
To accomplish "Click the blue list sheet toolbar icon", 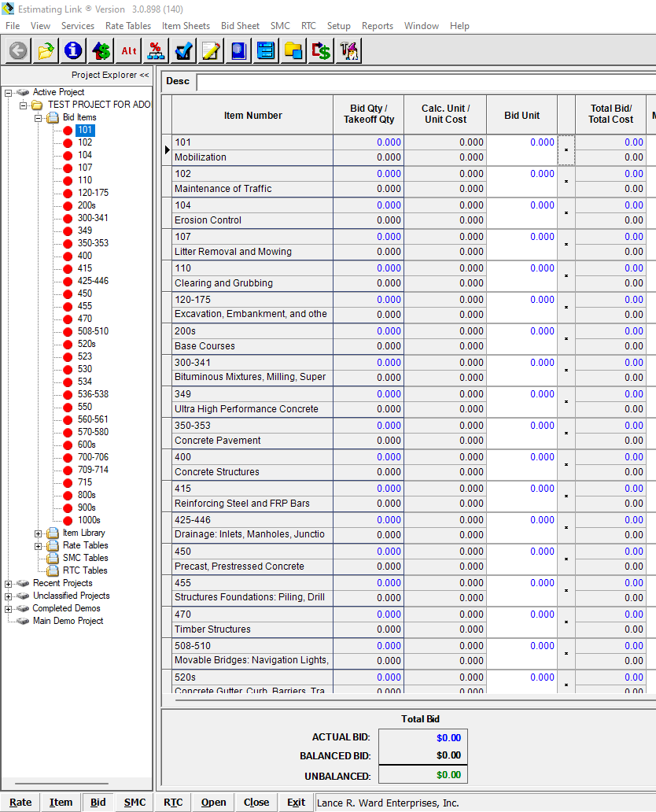I will 266,50.
